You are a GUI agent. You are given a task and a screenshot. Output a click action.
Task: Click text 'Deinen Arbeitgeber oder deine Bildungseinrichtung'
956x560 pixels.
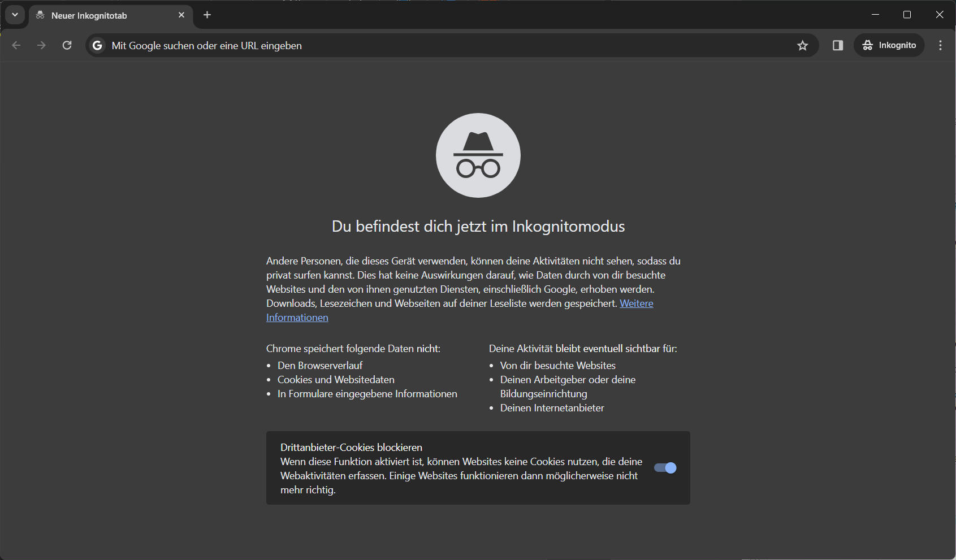[568, 387]
